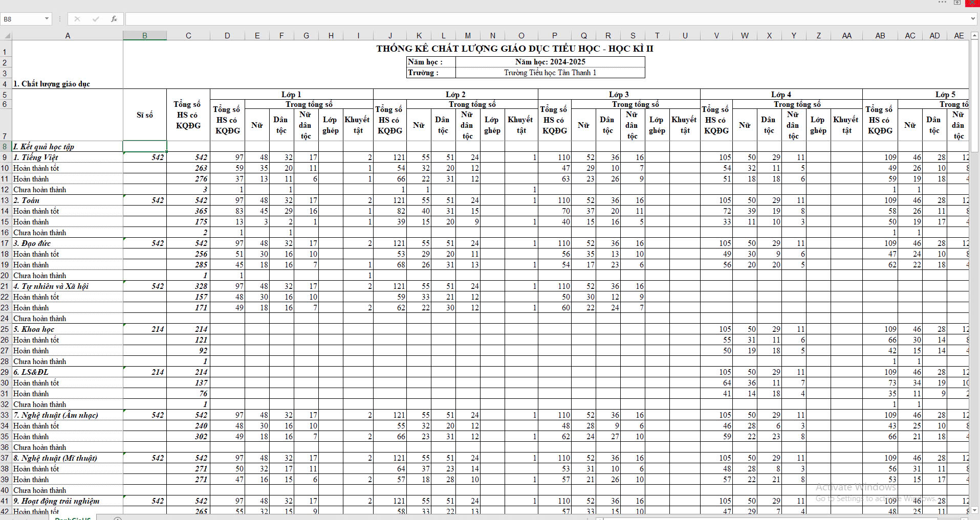Image resolution: width=980 pixels, height=520 pixels.
Task: Select row 13 header
Action: click(5, 200)
